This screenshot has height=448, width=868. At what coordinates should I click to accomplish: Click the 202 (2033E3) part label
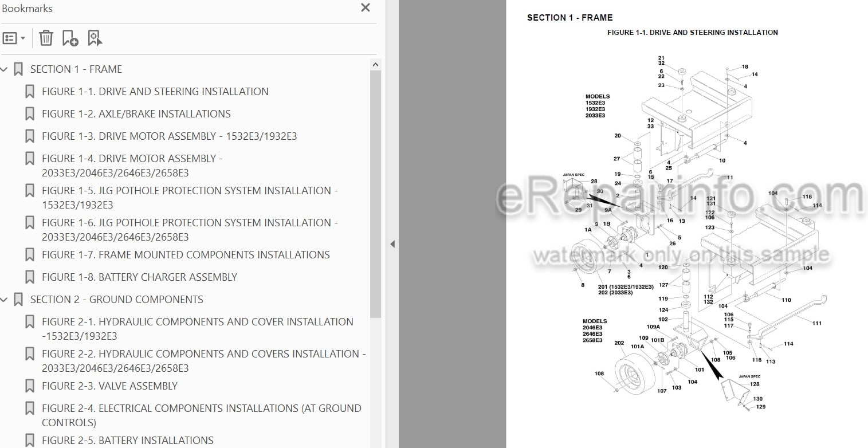615,293
